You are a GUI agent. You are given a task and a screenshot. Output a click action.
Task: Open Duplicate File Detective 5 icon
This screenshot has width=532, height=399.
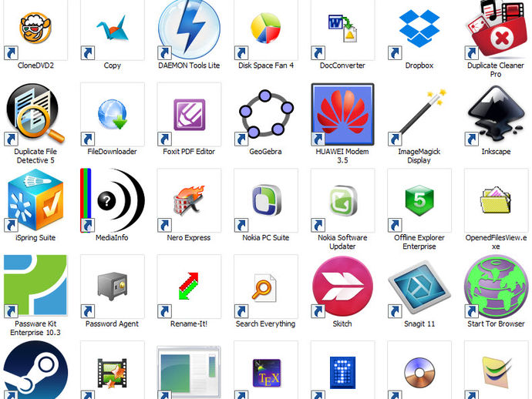tap(35, 114)
